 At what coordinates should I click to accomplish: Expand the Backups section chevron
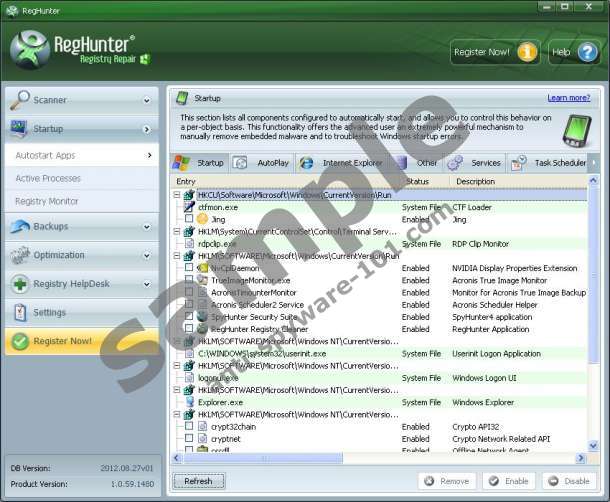click(x=147, y=227)
